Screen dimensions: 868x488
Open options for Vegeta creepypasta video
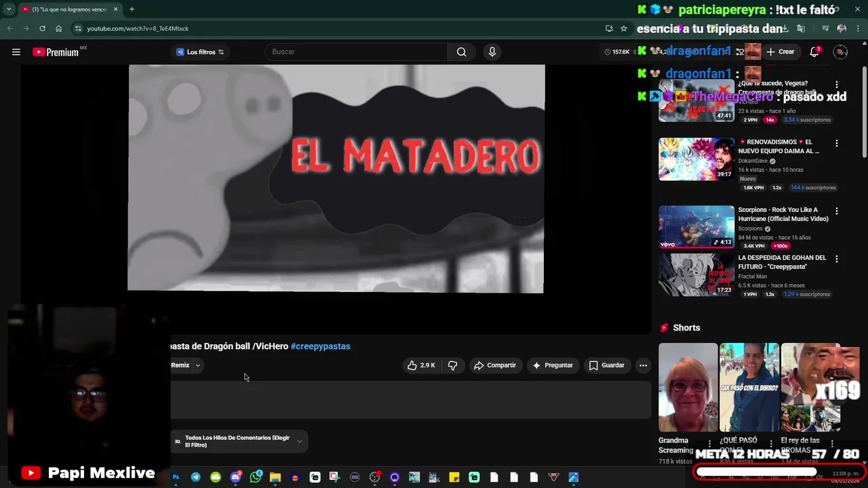pos(836,85)
